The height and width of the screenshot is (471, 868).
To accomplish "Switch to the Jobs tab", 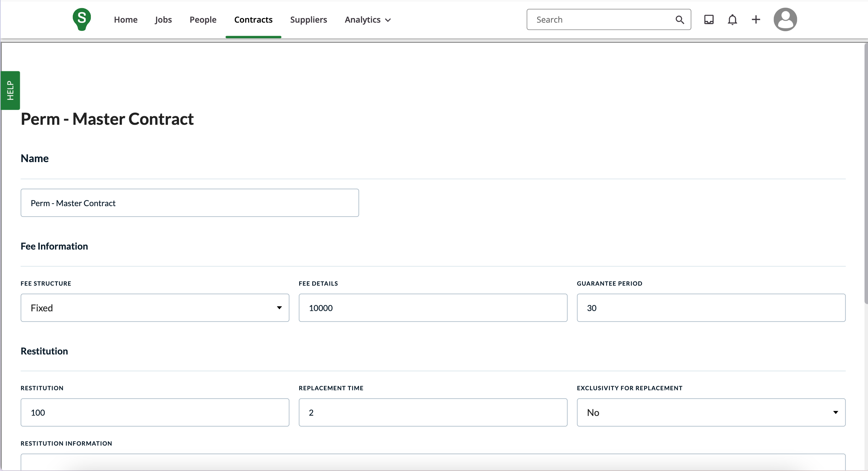I will (163, 20).
